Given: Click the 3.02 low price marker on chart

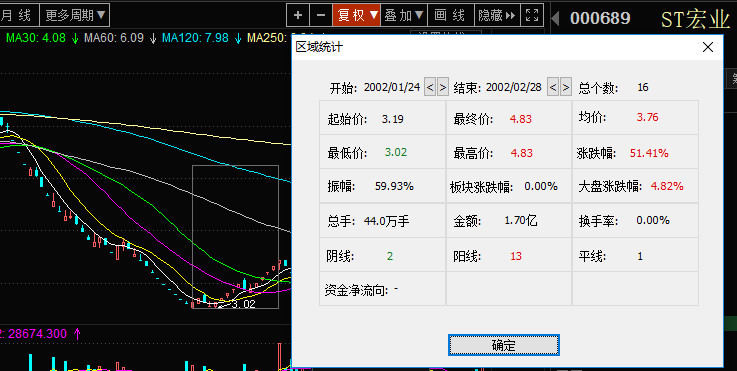Looking at the screenshot, I should pos(243,304).
